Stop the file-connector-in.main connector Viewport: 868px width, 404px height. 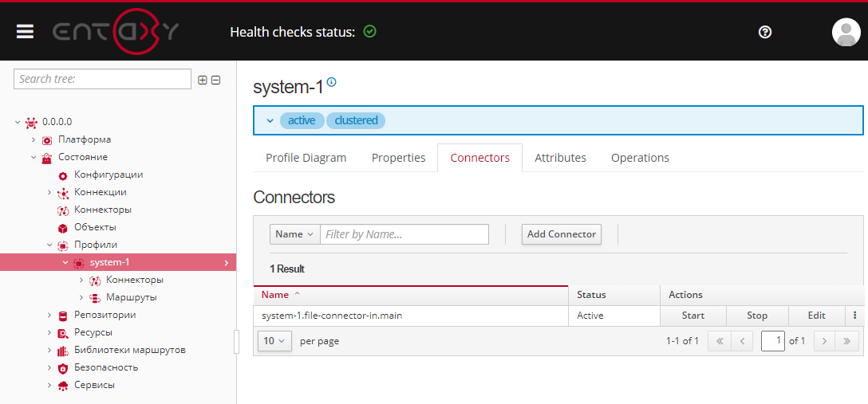click(x=757, y=316)
